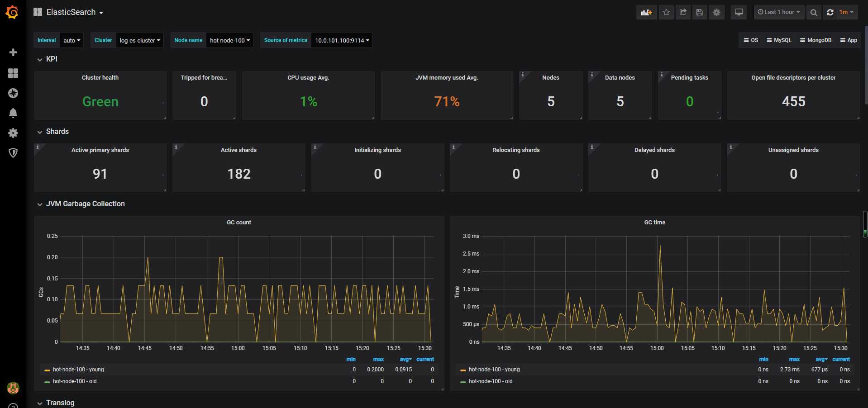Screen dimensions: 868x408
Task: Cycle view mode with the monitor icon
Action: click(739, 12)
